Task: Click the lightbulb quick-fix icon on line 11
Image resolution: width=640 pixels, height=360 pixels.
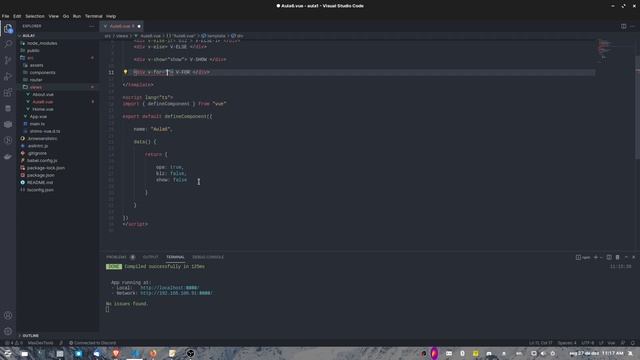Action: click(125, 72)
